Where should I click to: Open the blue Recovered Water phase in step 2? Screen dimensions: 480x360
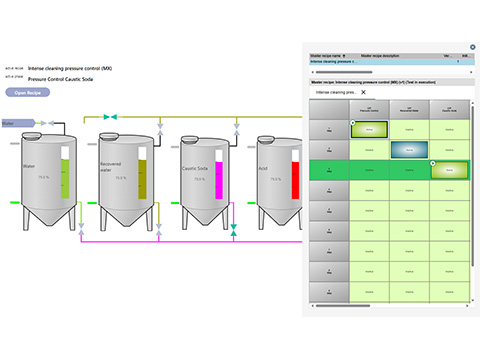(x=409, y=150)
